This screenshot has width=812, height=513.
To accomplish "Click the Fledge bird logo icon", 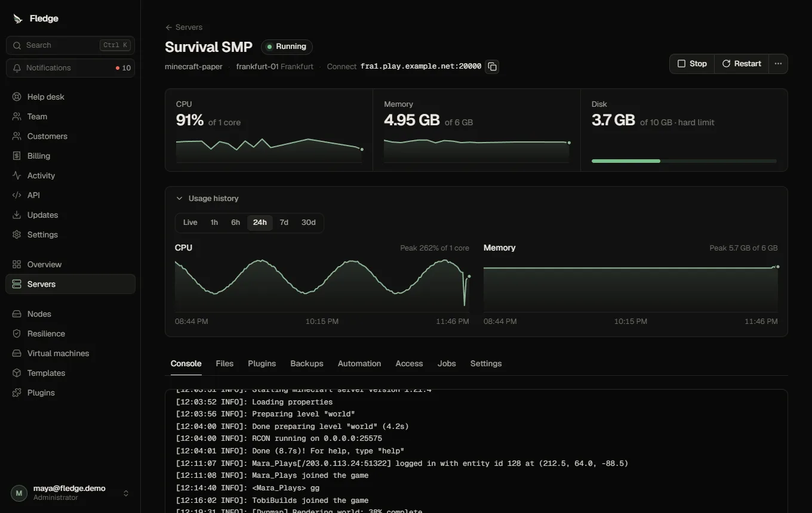I will tap(18, 18).
